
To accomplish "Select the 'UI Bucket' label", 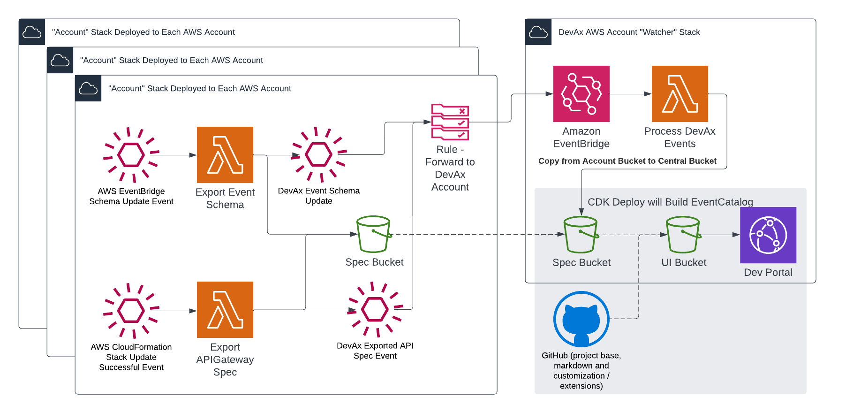I will [x=684, y=262].
